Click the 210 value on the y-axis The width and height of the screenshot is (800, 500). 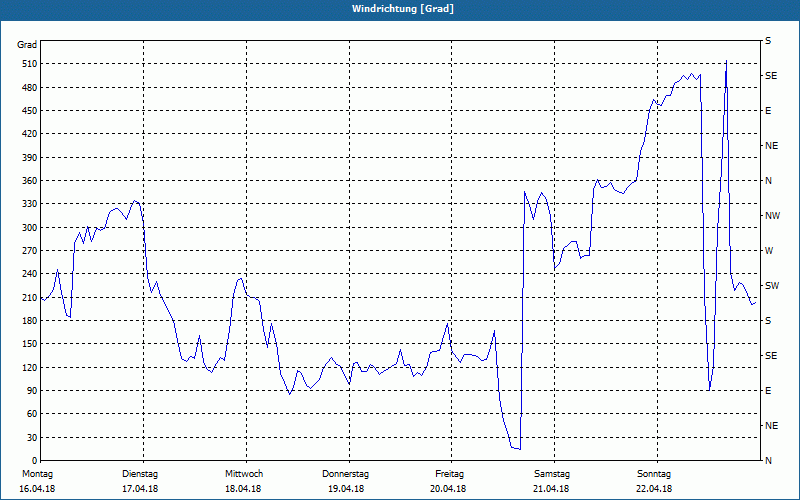pyautogui.click(x=30, y=297)
